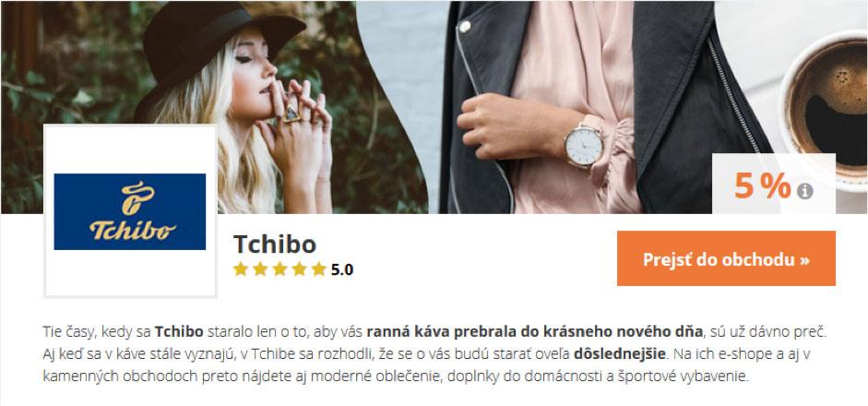Click the fifth gold rating star
Screen dimensions: 868x406
pos(319,269)
